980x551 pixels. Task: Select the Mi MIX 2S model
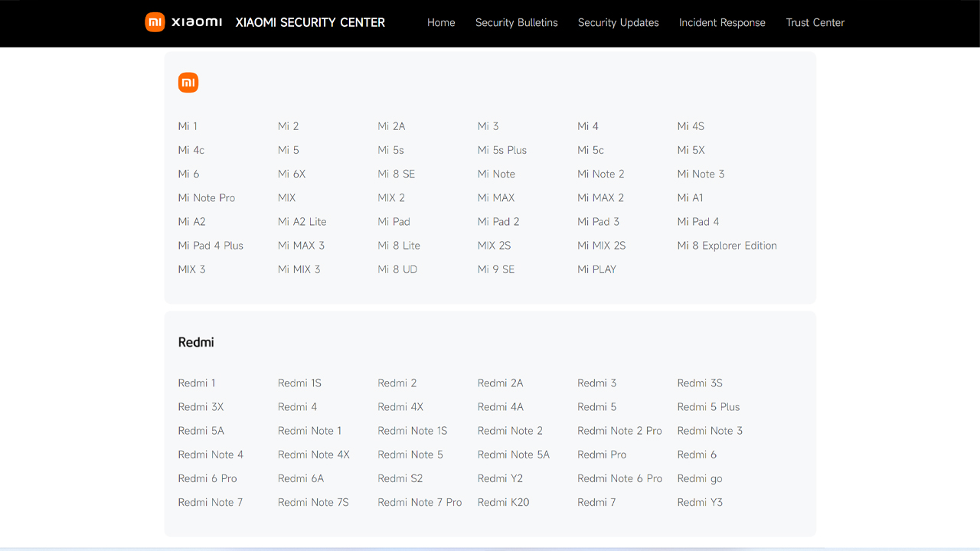pos(602,245)
